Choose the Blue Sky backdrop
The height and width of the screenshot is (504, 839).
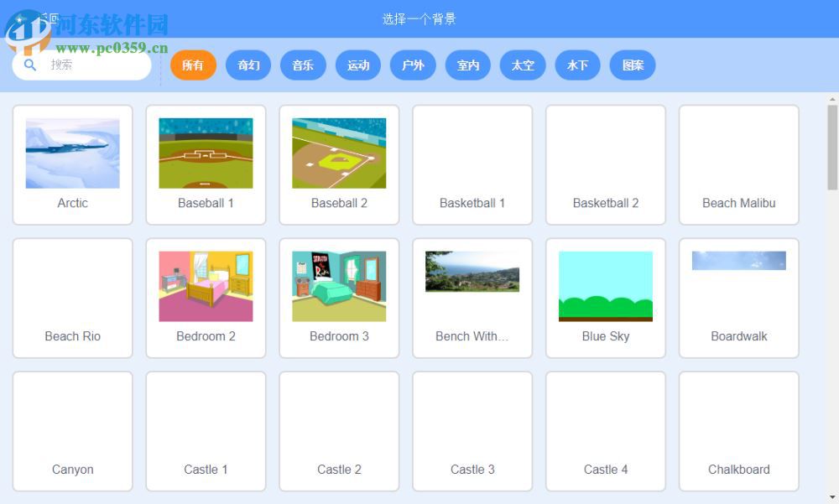tap(606, 297)
